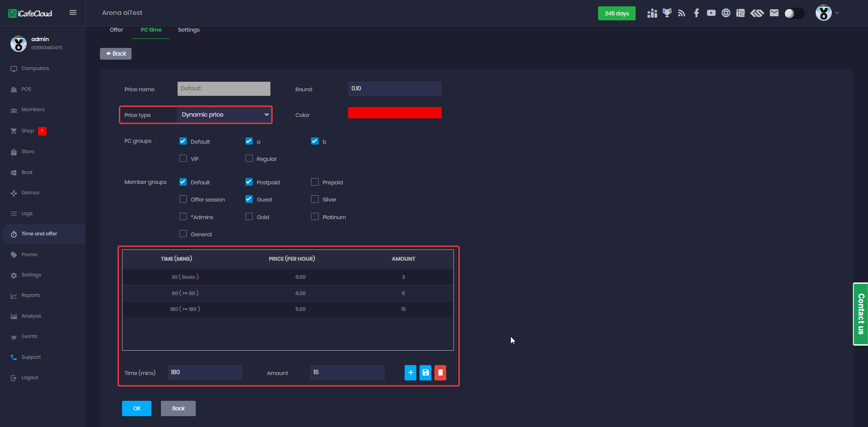
Task: Switch to the Settings tab
Action: pyautogui.click(x=189, y=30)
